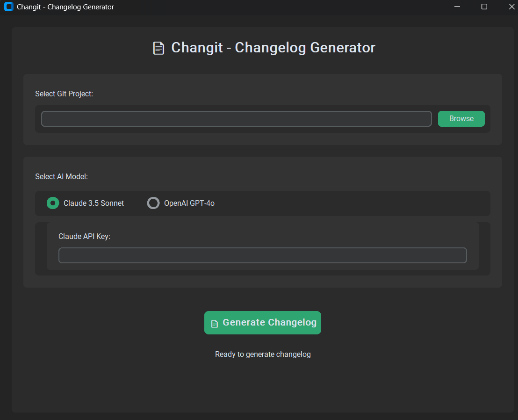Viewport: 518px width, 420px height.
Task: Maximize the Changit window
Action: tap(484, 7)
